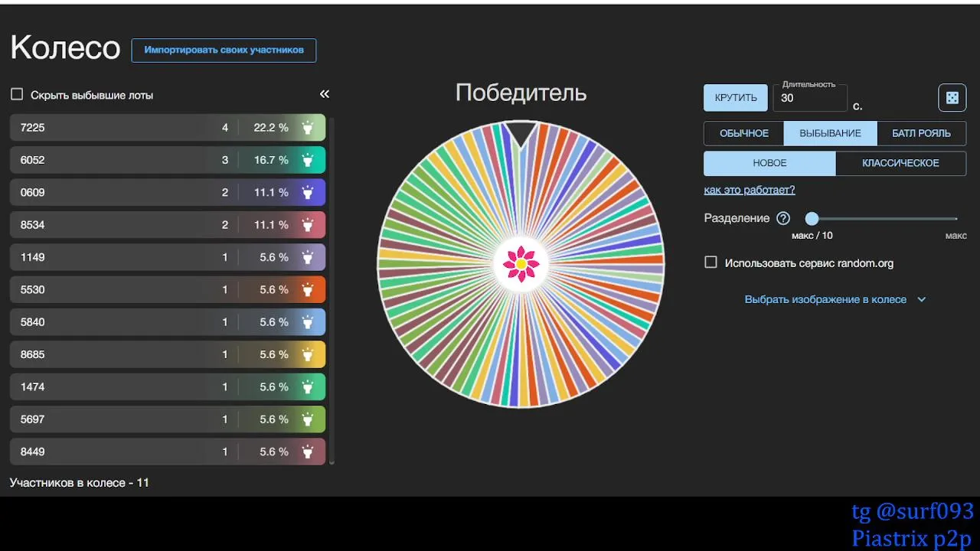The width and height of the screenshot is (980, 551).
Task: Click lot name 5840
Action: (x=33, y=322)
